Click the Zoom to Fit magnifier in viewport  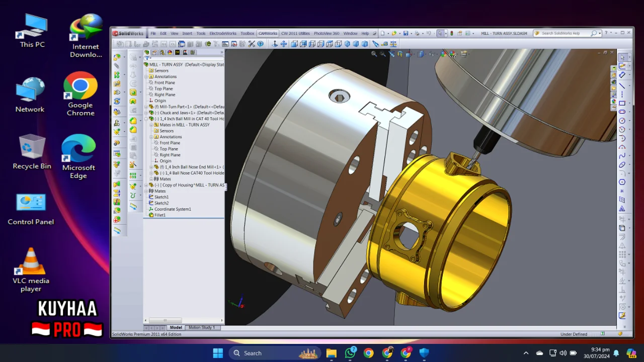pyautogui.click(x=374, y=54)
